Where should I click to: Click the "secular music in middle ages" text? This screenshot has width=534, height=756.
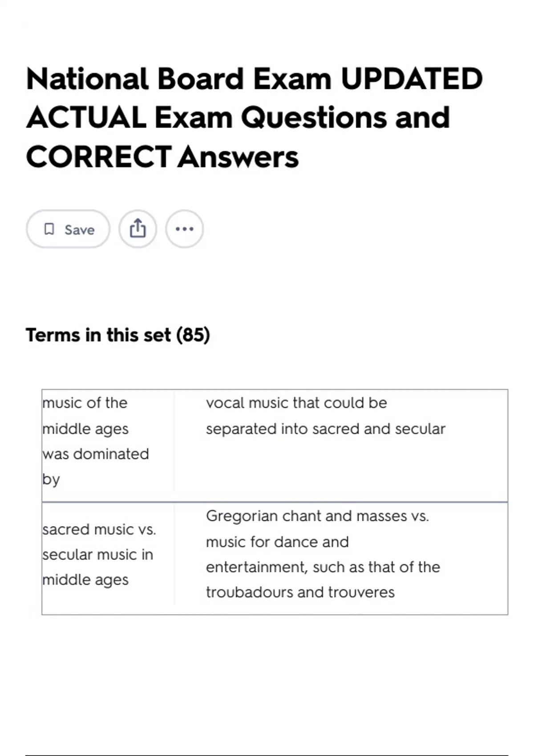(x=98, y=567)
